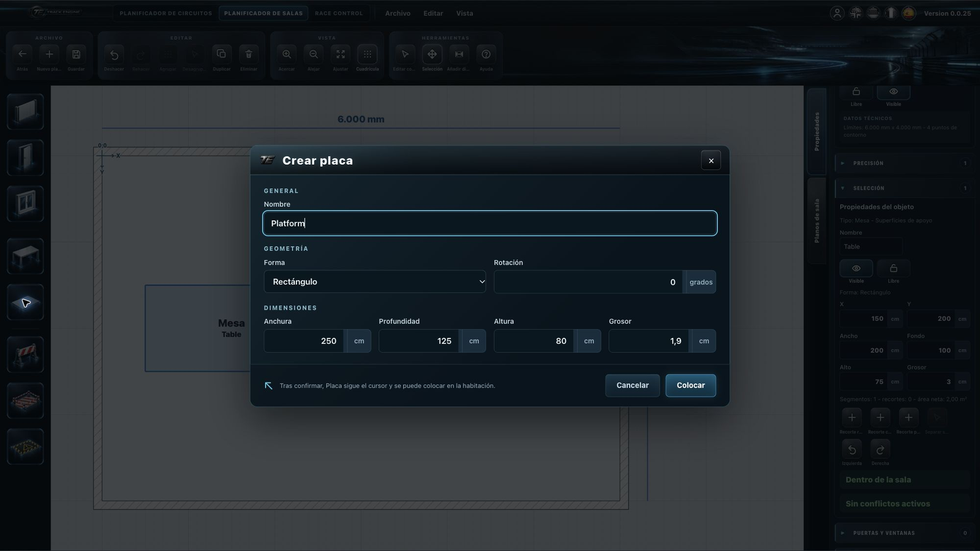Viewport: 980px width, 551px height.
Task: Select the window object in left sidebar
Action: [25, 203]
